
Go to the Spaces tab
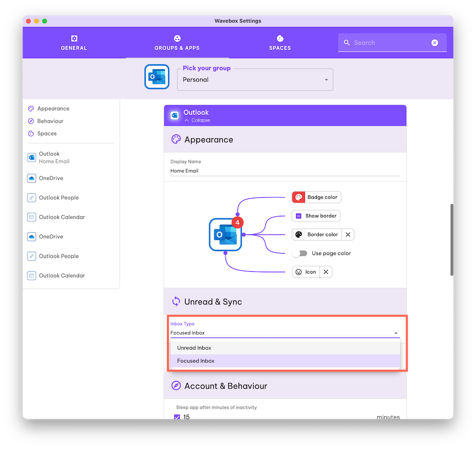tap(280, 42)
